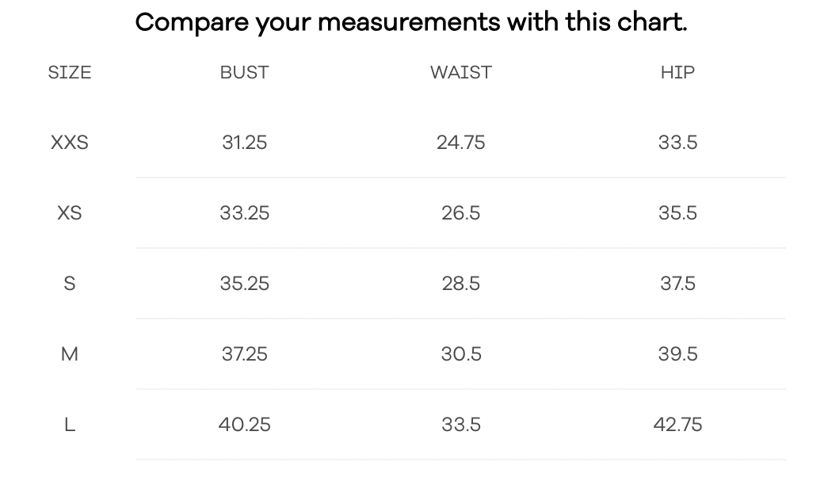The width and height of the screenshot is (824, 504).
Task: Click the M waist value 30.5
Action: [460, 354]
